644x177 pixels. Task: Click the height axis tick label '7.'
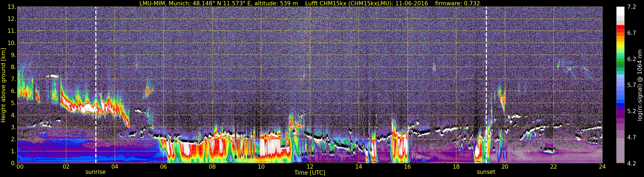tap(13, 79)
